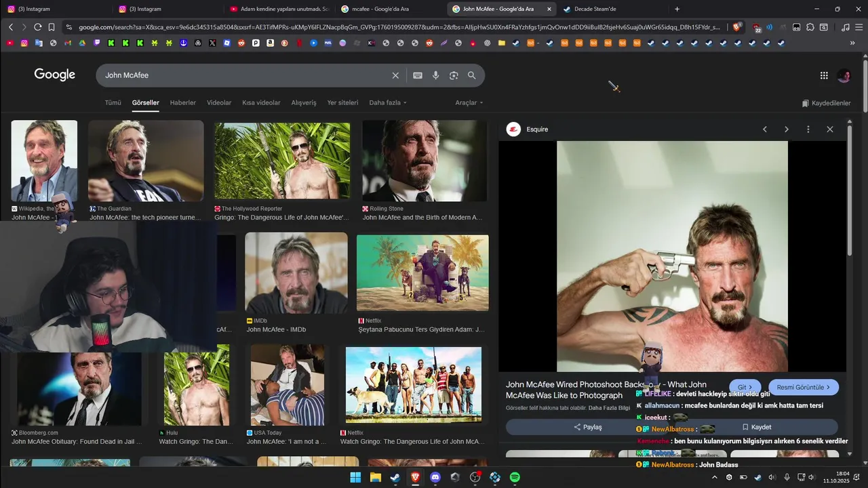Screen dimensions: 868x488
Task: Click the Esquire source name in preview
Action: 537,129
